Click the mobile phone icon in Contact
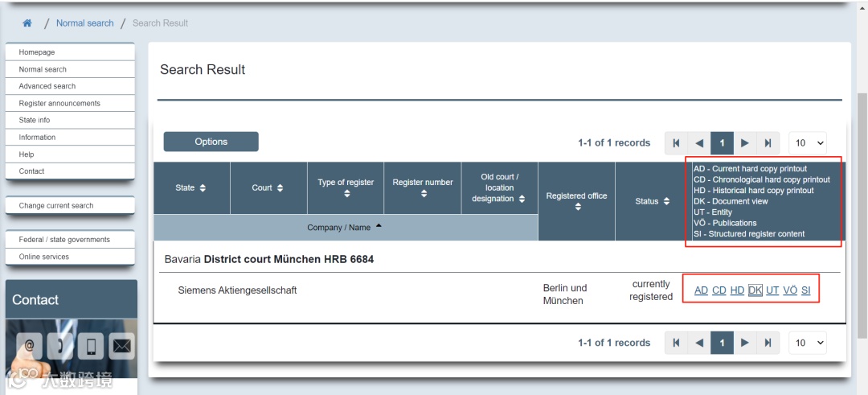This screenshot has width=868, height=395. point(92,345)
